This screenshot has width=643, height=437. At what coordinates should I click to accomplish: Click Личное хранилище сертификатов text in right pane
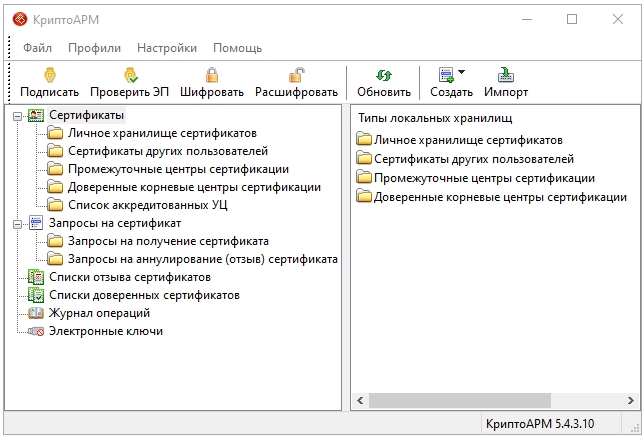(x=468, y=140)
